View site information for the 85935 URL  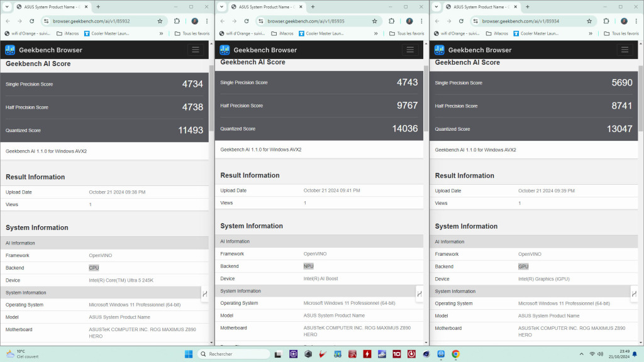pyautogui.click(x=261, y=21)
